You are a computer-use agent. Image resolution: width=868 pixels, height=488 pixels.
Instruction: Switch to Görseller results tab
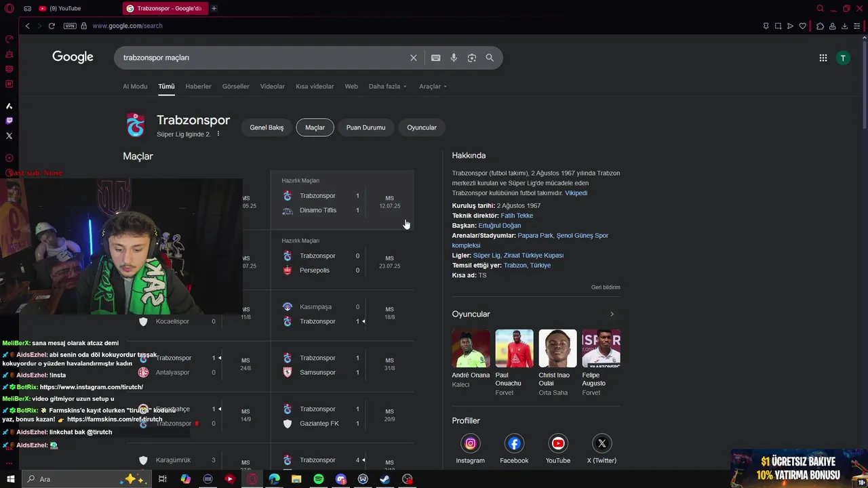click(236, 86)
